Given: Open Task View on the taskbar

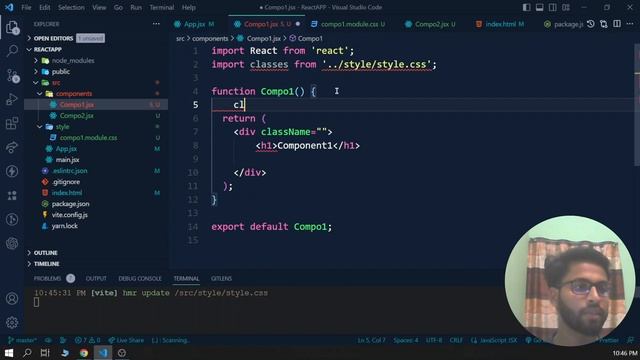Looking at the screenshot, I should 45,353.
